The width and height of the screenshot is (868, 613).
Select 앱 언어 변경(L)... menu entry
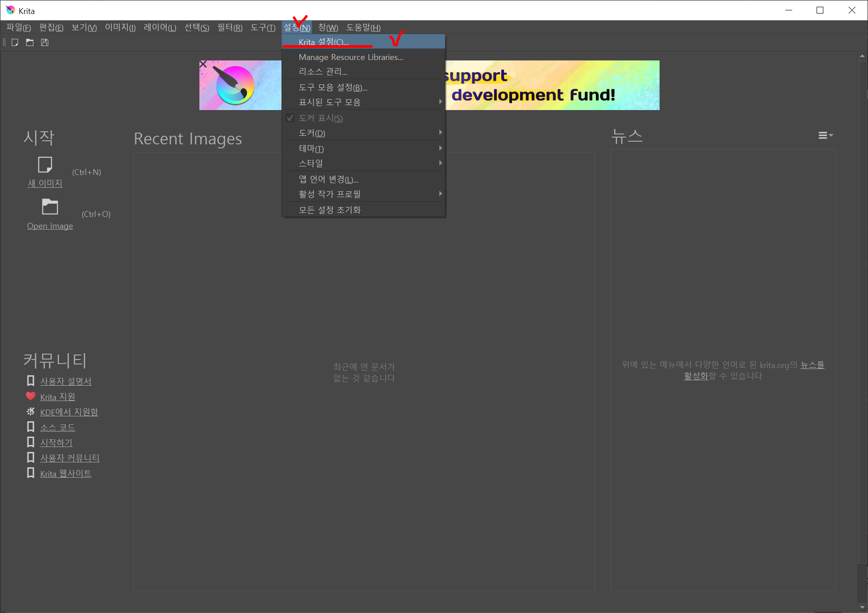tap(328, 180)
